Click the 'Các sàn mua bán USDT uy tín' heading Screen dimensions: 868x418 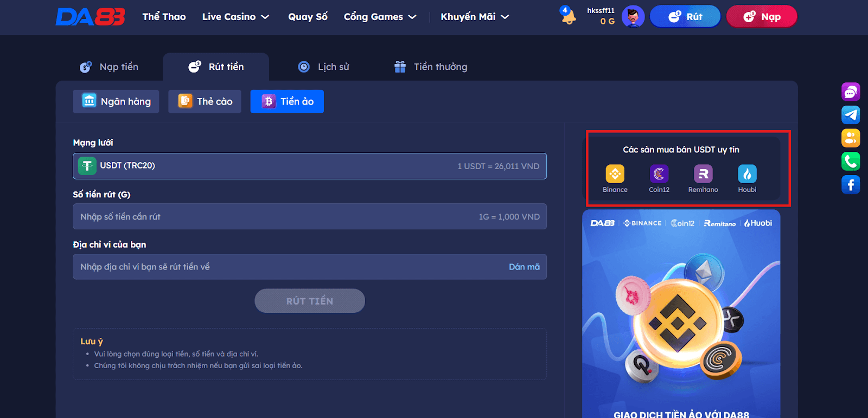click(x=681, y=150)
